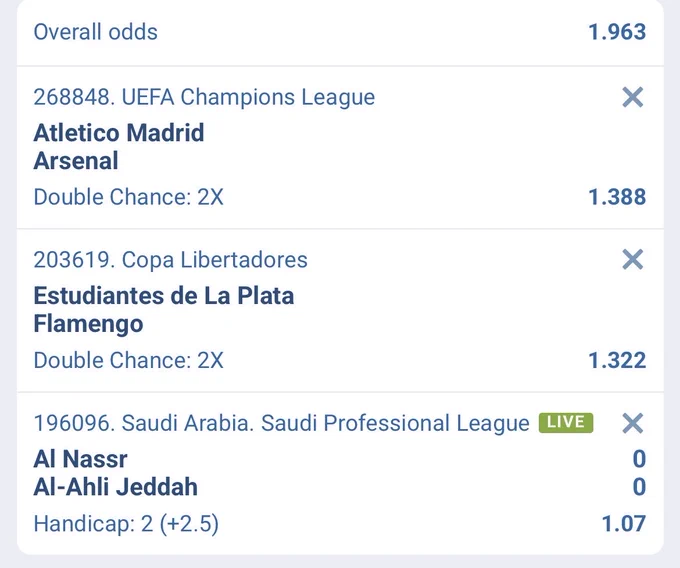Select the Atletico Madrid team name
The height and width of the screenshot is (568, 680).
119,133
